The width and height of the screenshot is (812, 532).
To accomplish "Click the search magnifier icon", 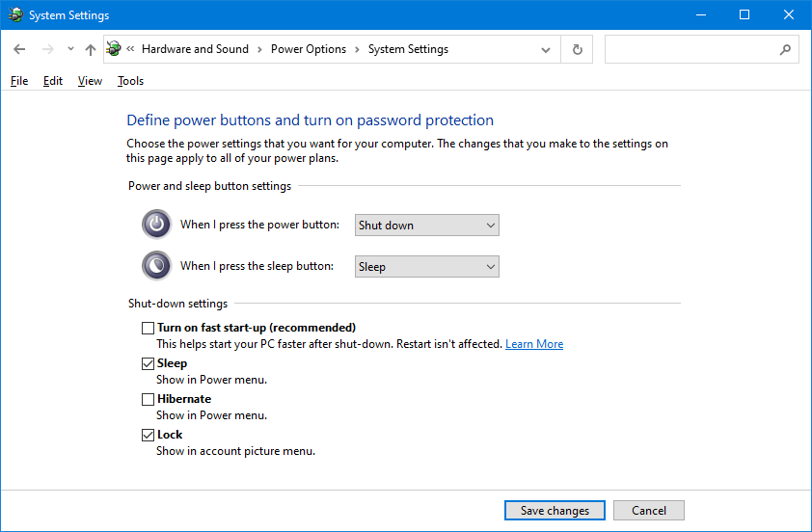I will [x=785, y=49].
